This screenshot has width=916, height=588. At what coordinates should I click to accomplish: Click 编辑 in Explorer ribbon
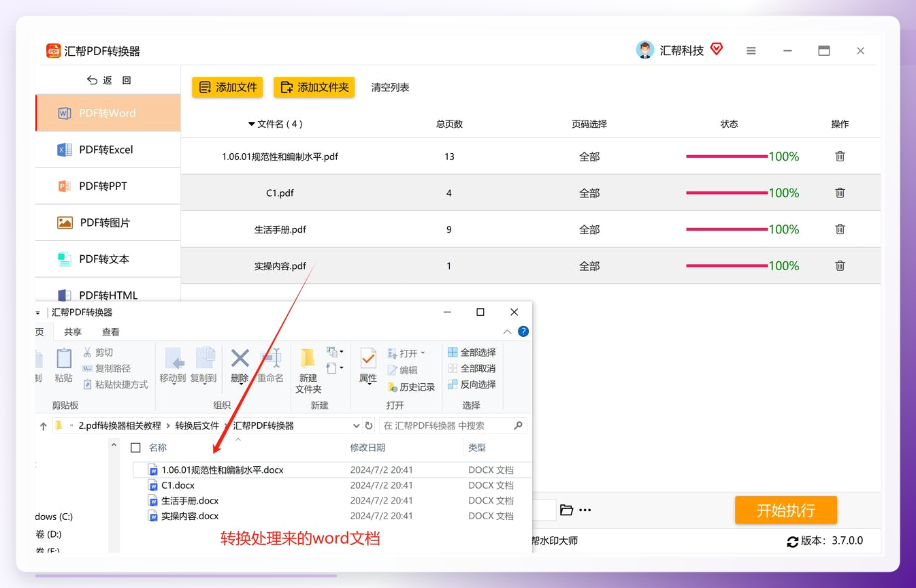403,370
